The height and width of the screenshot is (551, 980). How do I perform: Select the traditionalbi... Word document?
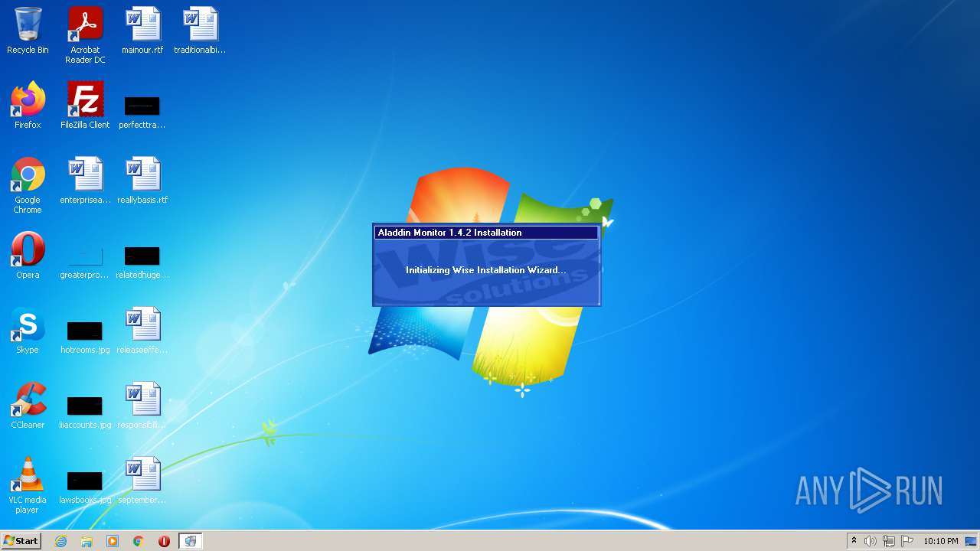(200, 31)
